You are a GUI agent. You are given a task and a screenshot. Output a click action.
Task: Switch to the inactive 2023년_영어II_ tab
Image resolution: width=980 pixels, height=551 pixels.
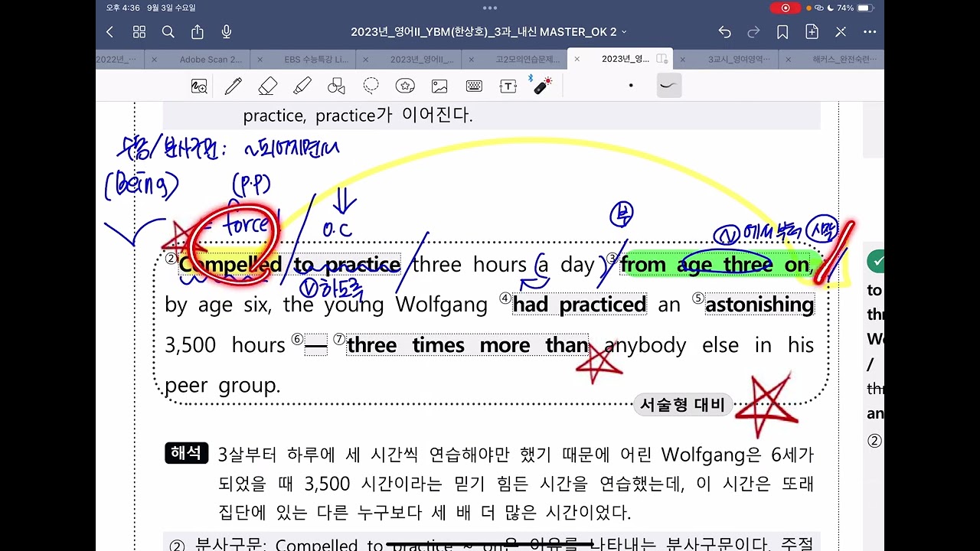point(422,59)
